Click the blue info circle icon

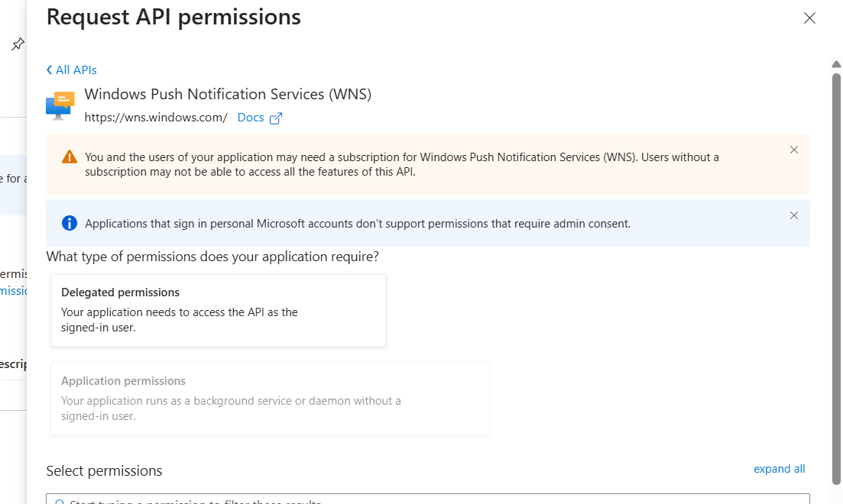pos(70,223)
